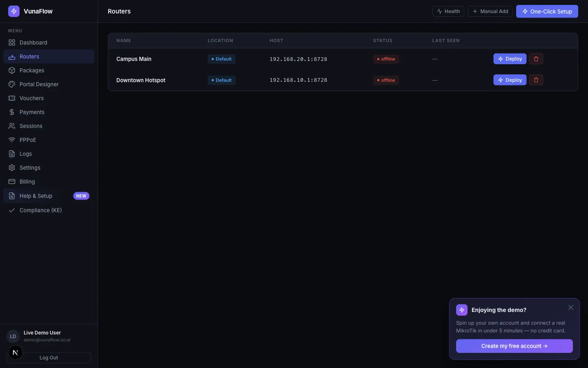Click Downtown Hotspot's Default location badge

221,80
